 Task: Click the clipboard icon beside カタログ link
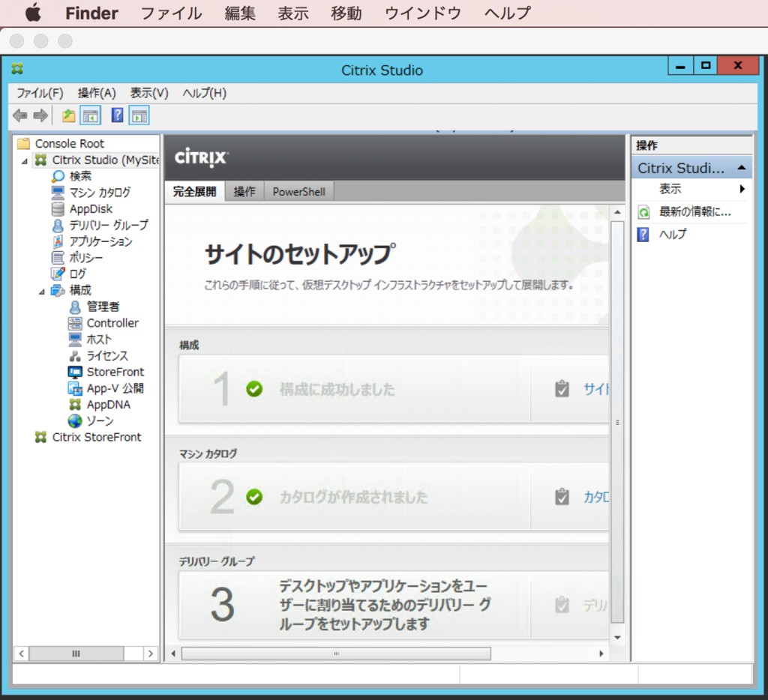(x=562, y=497)
